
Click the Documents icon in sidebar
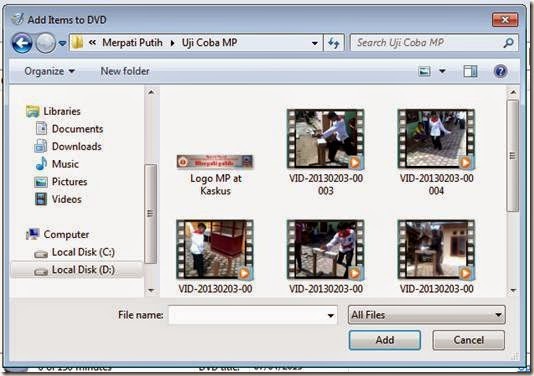41,129
